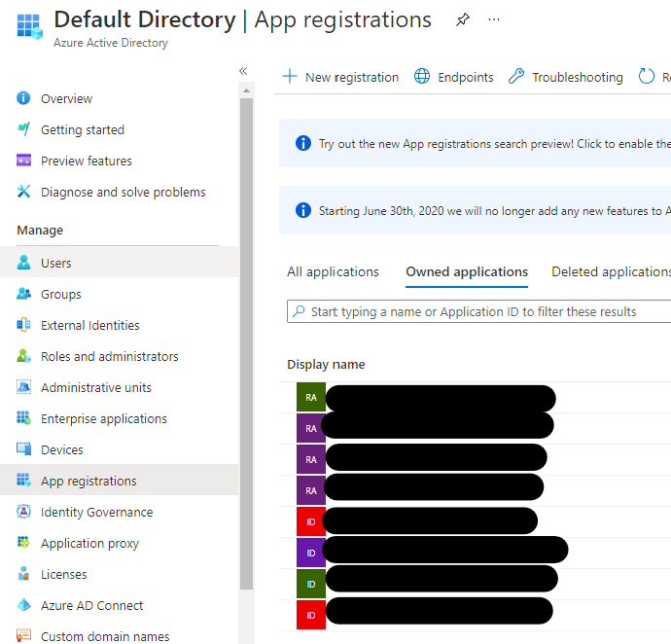Click the Identity Governance icon
The width and height of the screenshot is (671, 644).
24,512
